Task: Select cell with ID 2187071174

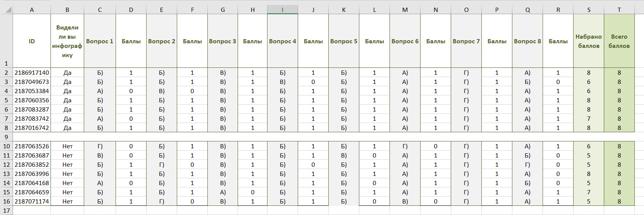Action: [x=32, y=201]
